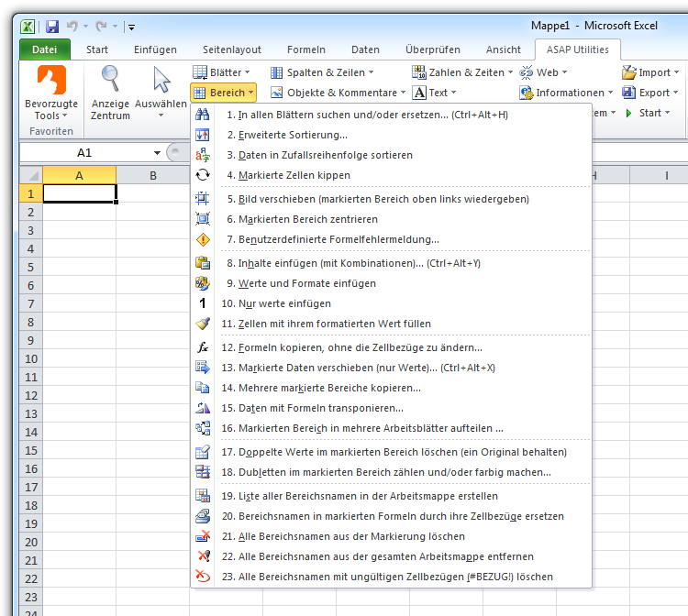Click the Select All corner button

point(31,175)
